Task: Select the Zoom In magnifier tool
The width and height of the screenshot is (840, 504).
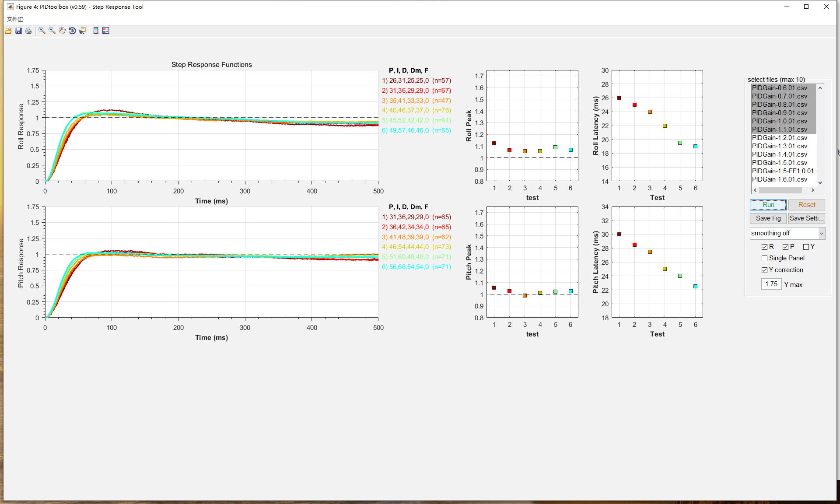Action: pos(42,31)
